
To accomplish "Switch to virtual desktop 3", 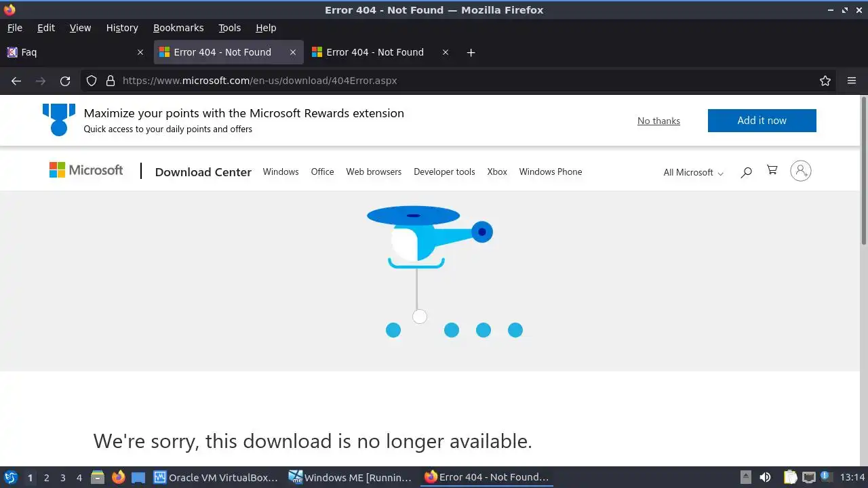I will coord(62,477).
